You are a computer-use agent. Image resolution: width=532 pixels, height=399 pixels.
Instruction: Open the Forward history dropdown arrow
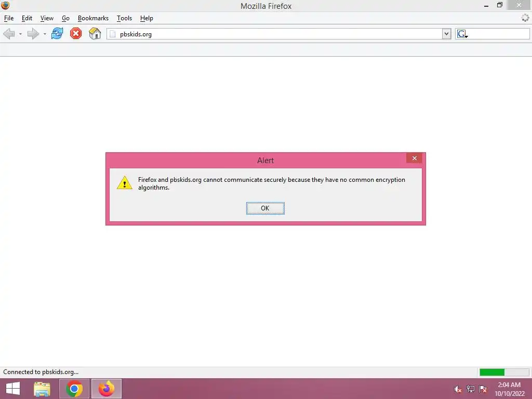point(45,34)
